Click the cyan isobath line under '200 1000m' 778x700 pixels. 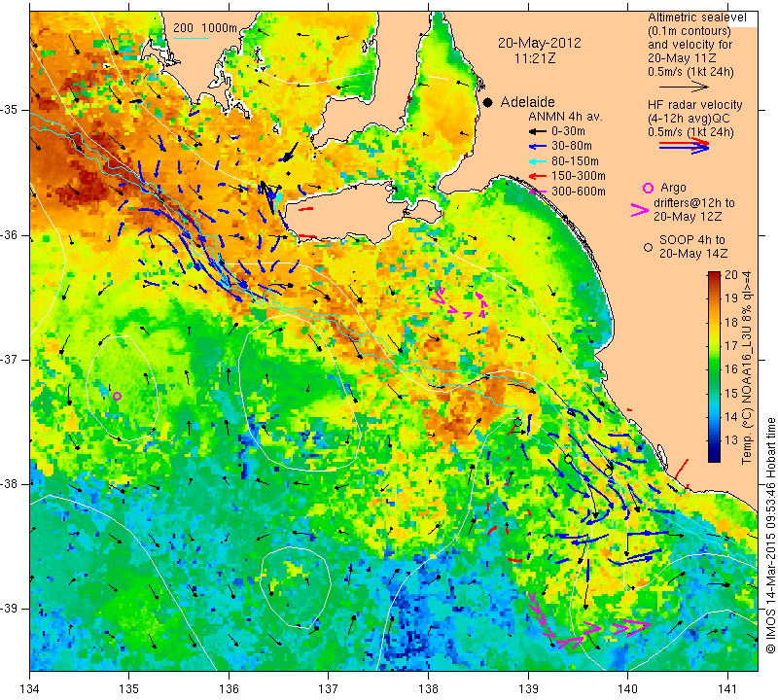coord(192,38)
